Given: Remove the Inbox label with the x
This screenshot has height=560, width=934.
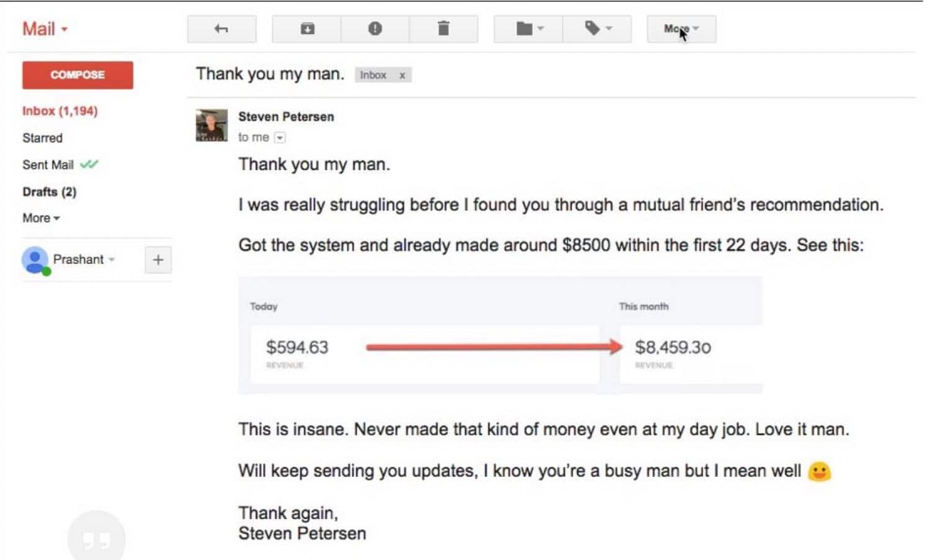Looking at the screenshot, I should (402, 75).
